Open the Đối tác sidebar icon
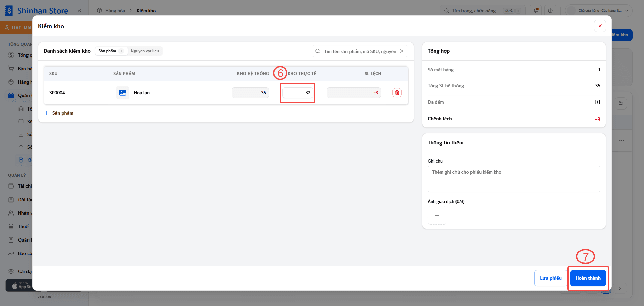 coord(11,200)
